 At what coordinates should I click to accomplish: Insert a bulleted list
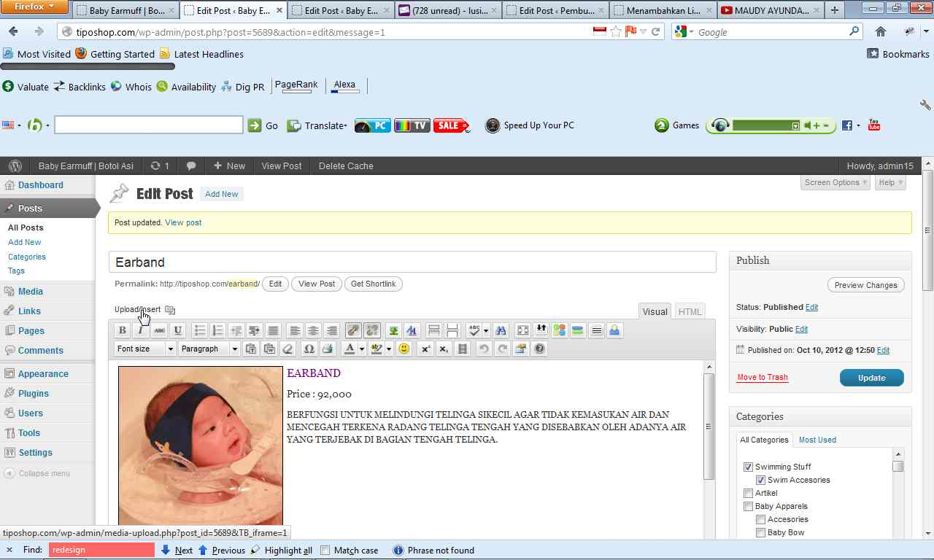(199, 330)
